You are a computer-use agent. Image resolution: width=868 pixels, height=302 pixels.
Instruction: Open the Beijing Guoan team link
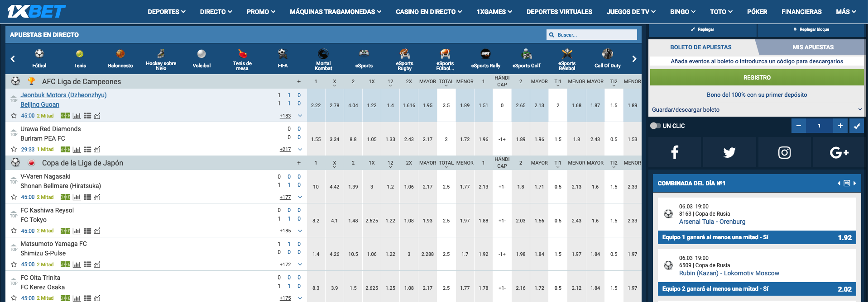[x=40, y=104]
